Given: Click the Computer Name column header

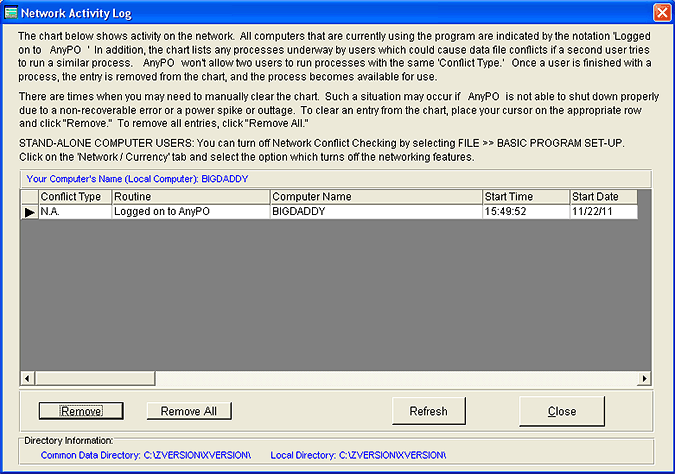Looking at the screenshot, I should click(x=376, y=197).
